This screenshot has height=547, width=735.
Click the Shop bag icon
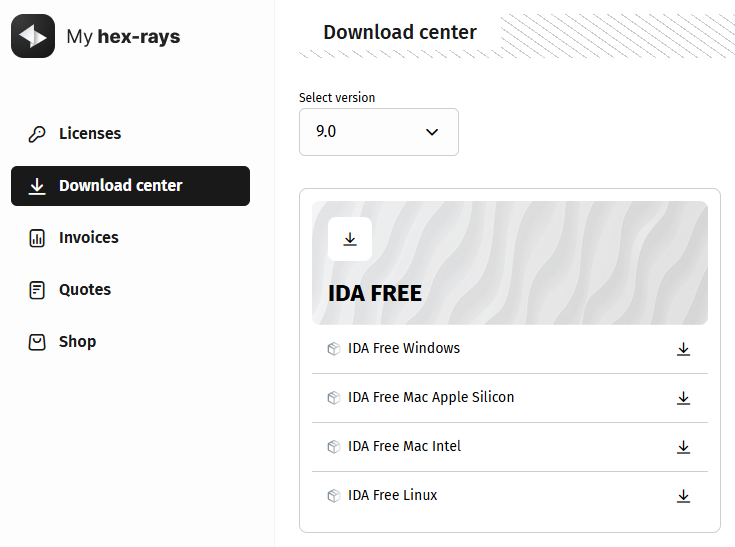click(37, 342)
